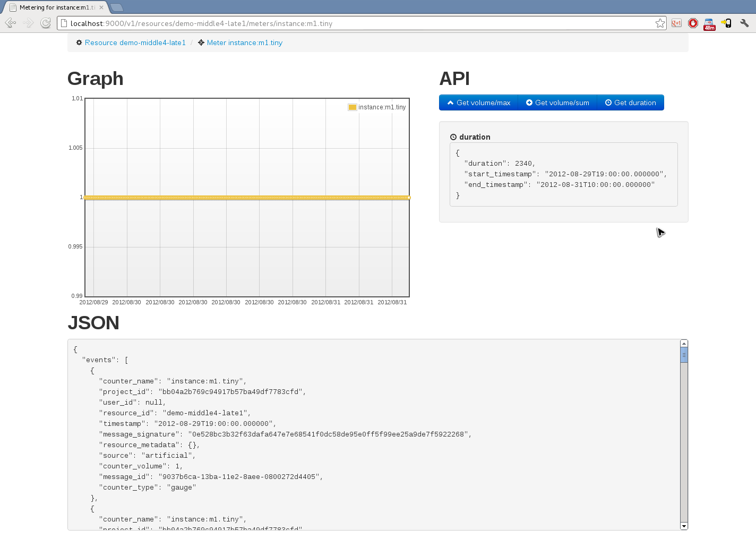This screenshot has height=547, width=756.
Task: Click the JSON panel scroll down arrow
Action: pos(684,526)
